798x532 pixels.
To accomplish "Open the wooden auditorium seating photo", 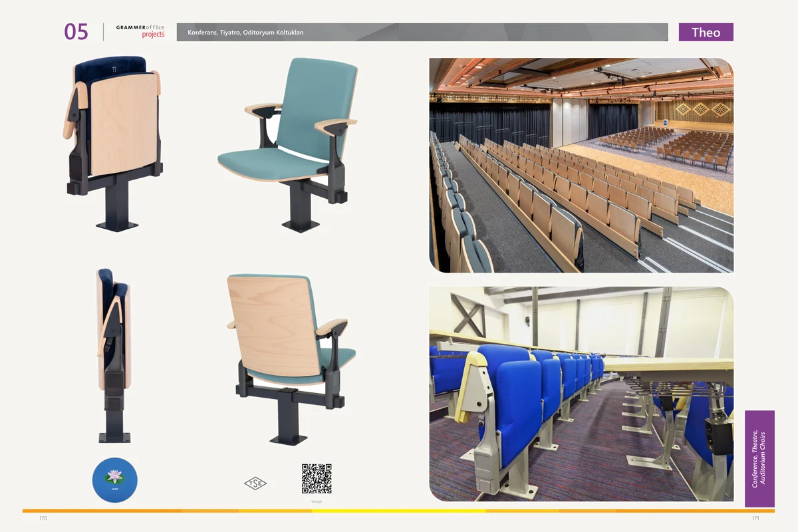I will click(581, 166).
